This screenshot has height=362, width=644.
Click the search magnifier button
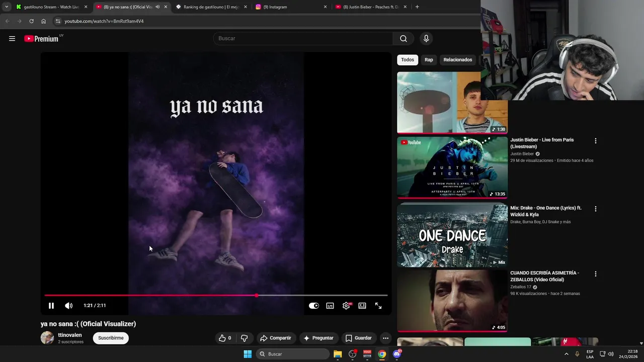[404, 39]
